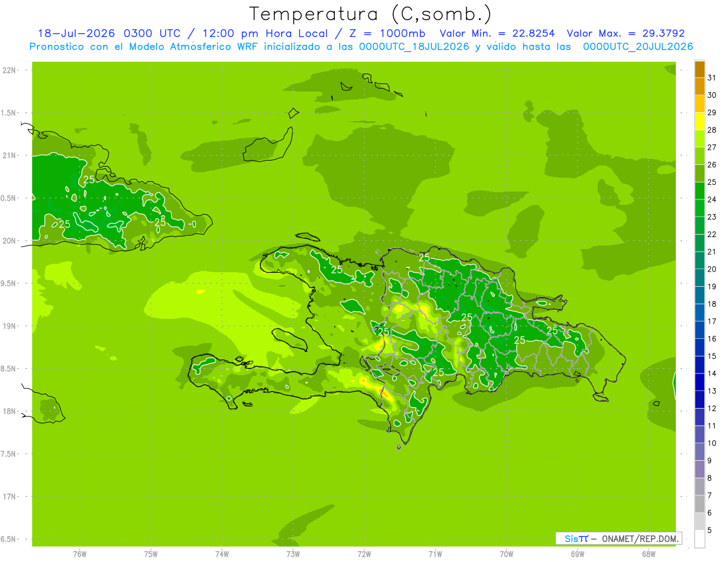Click the '15' color scale label

pos(712,356)
